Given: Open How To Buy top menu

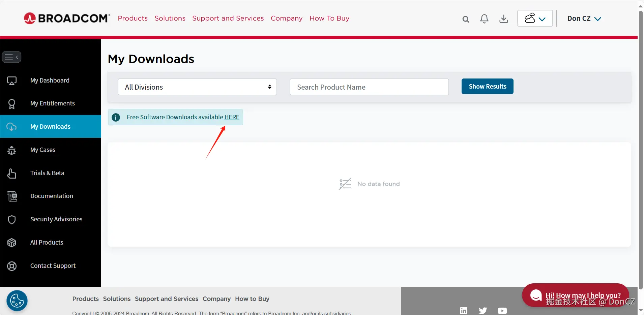Looking at the screenshot, I should point(329,18).
